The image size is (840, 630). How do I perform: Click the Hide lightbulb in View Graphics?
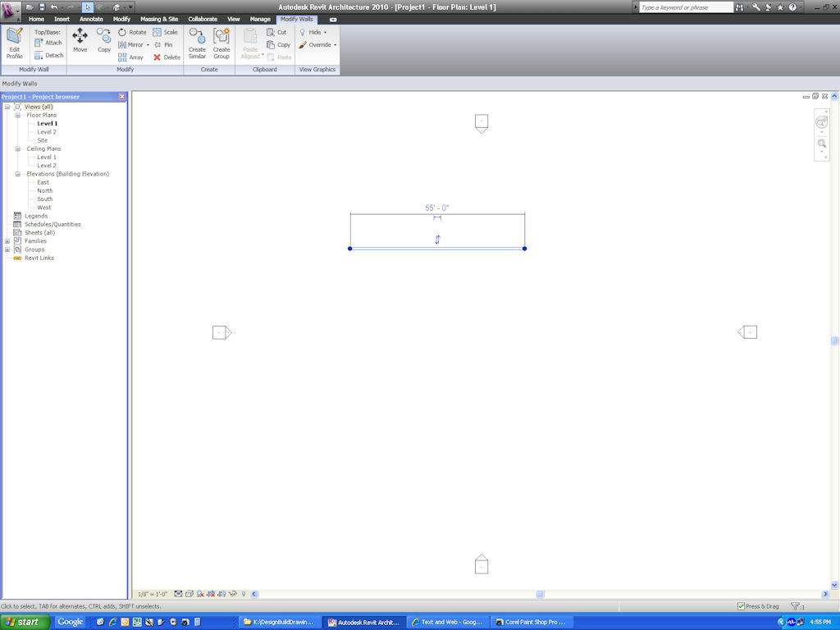(x=303, y=32)
